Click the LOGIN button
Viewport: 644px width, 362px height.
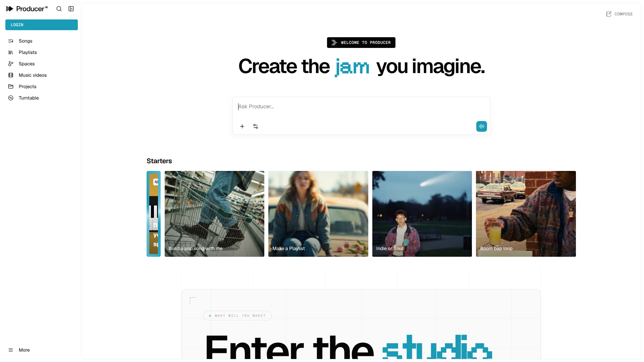point(42,25)
